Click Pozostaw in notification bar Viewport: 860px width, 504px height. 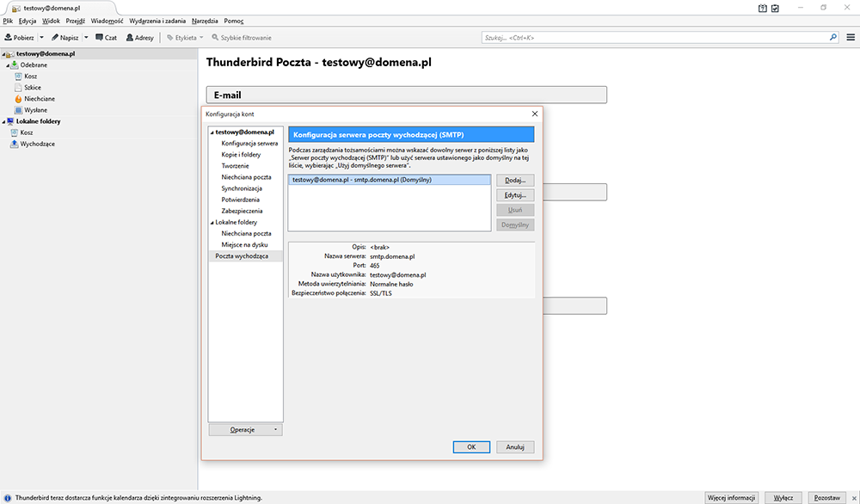(x=826, y=497)
